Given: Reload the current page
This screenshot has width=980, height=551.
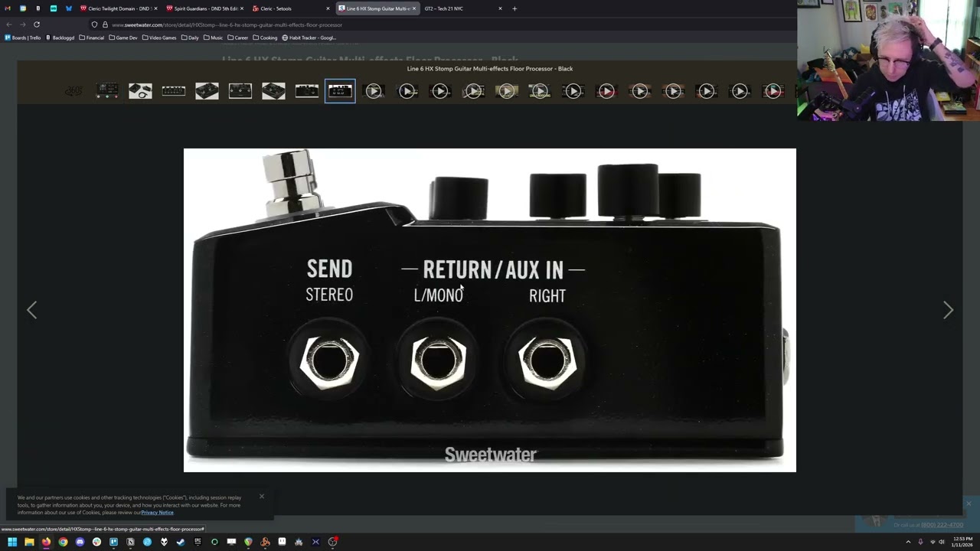Looking at the screenshot, I should click(36, 24).
